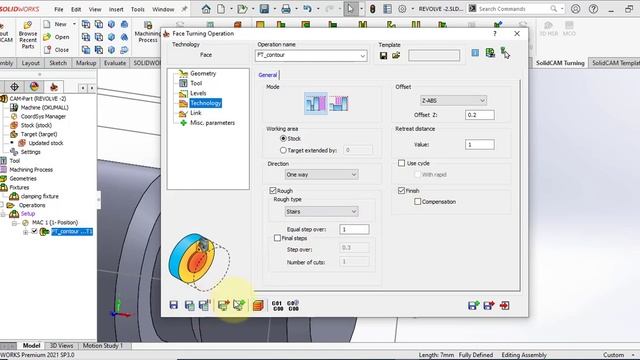
Task: Collapse the Setup tree node
Action: coord(3,214)
